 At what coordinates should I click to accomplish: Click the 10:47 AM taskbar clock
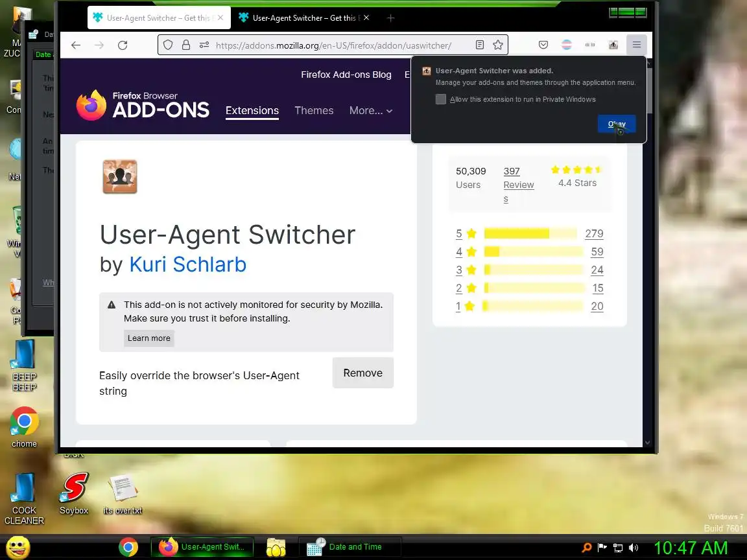click(691, 548)
